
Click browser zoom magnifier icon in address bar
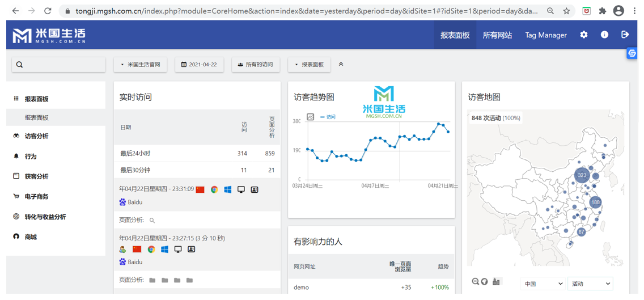coord(550,11)
